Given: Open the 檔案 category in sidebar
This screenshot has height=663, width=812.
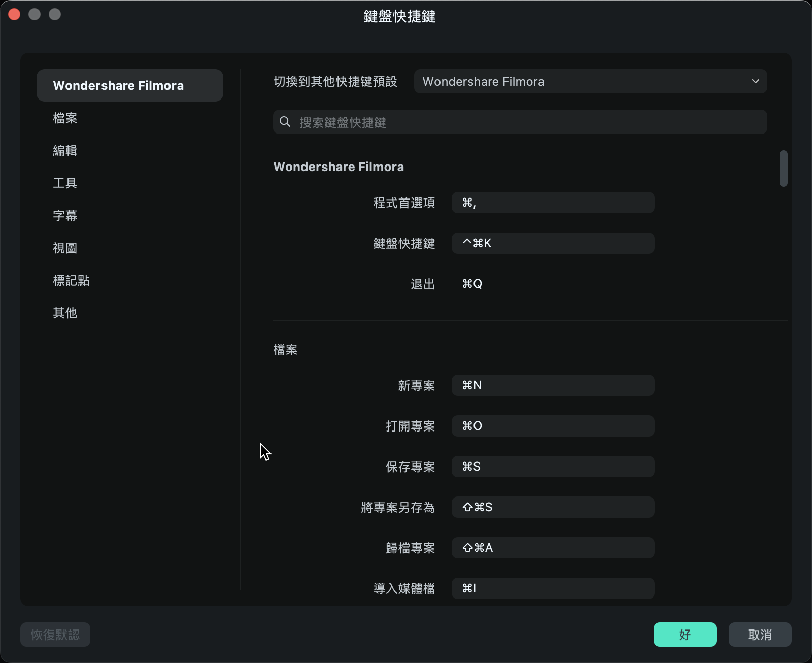Looking at the screenshot, I should [65, 118].
